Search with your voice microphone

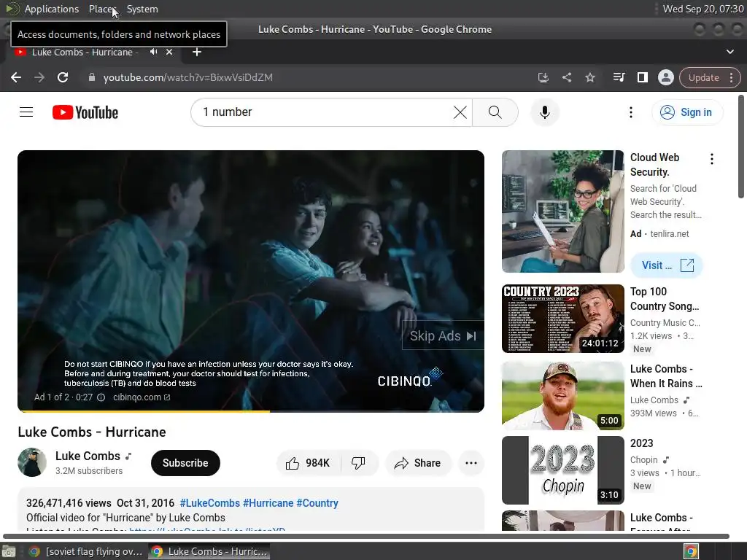coord(544,112)
